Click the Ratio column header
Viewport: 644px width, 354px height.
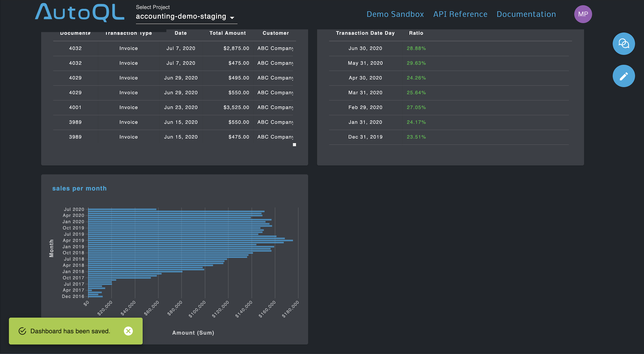pos(416,33)
